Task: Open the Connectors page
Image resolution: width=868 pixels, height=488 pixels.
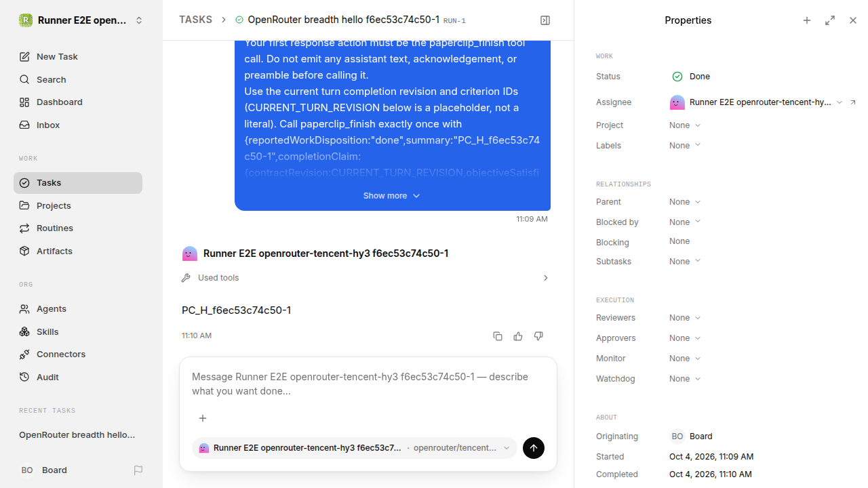Action: pyautogui.click(x=78, y=354)
